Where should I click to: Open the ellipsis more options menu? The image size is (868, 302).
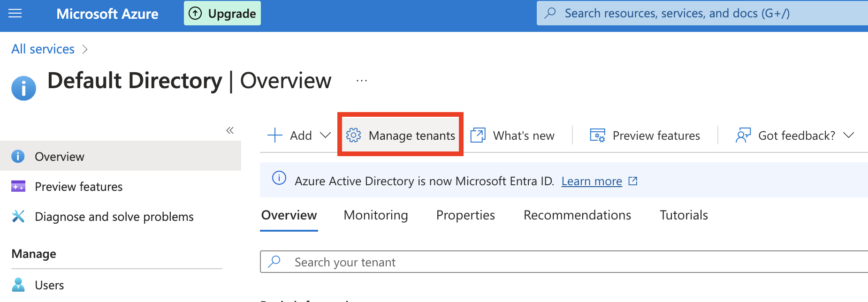pos(361,81)
